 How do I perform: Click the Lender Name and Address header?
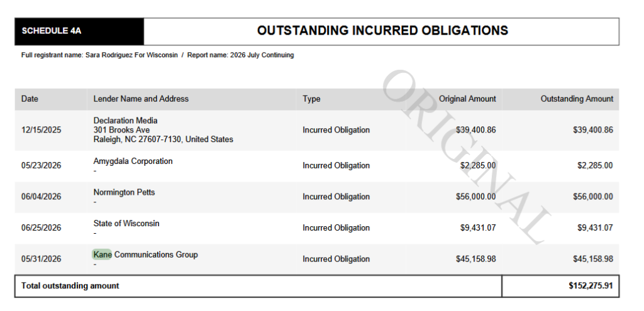141,99
